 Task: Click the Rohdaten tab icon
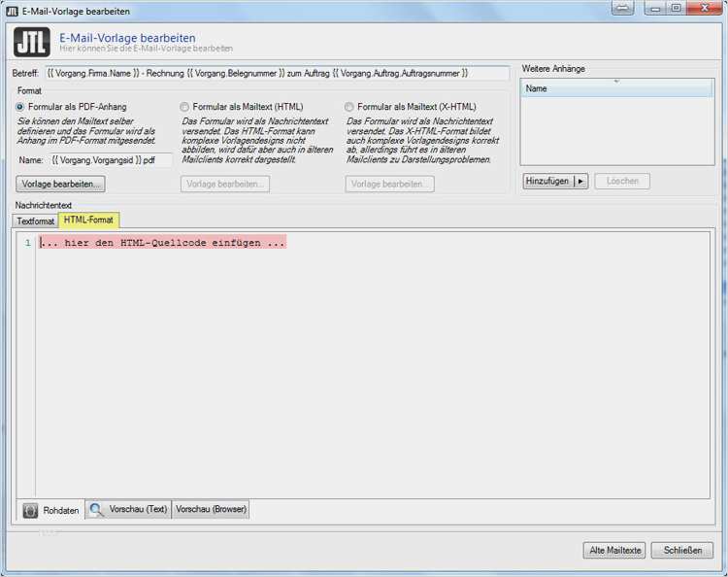pyautogui.click(x=30, y=510)
